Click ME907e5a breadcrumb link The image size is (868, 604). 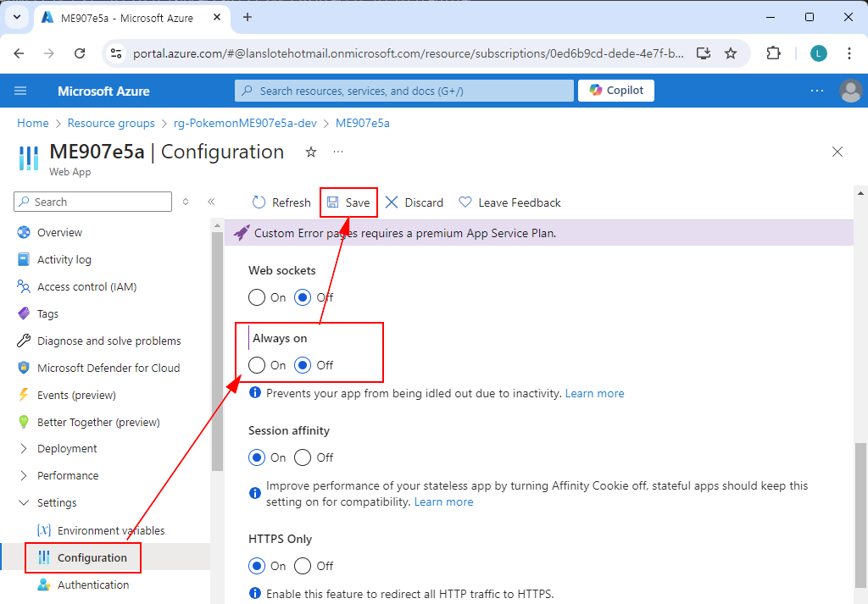(363, 123)
